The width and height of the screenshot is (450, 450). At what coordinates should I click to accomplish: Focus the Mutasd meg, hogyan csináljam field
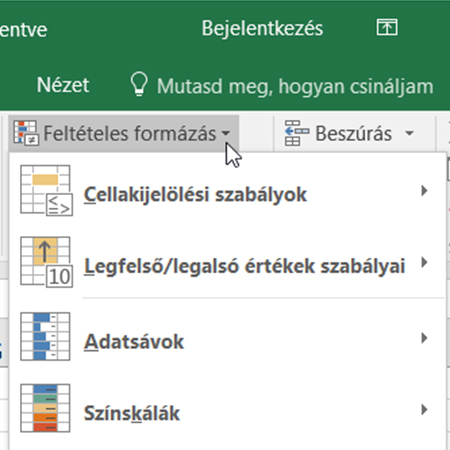[x=295, y=86]
